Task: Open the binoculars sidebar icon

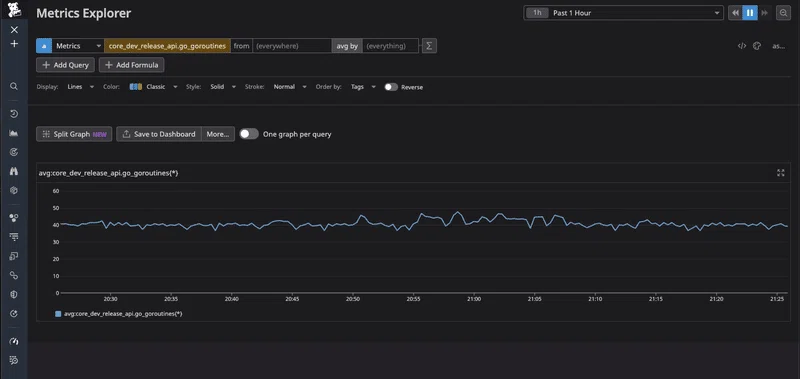Action: (14, 171)
